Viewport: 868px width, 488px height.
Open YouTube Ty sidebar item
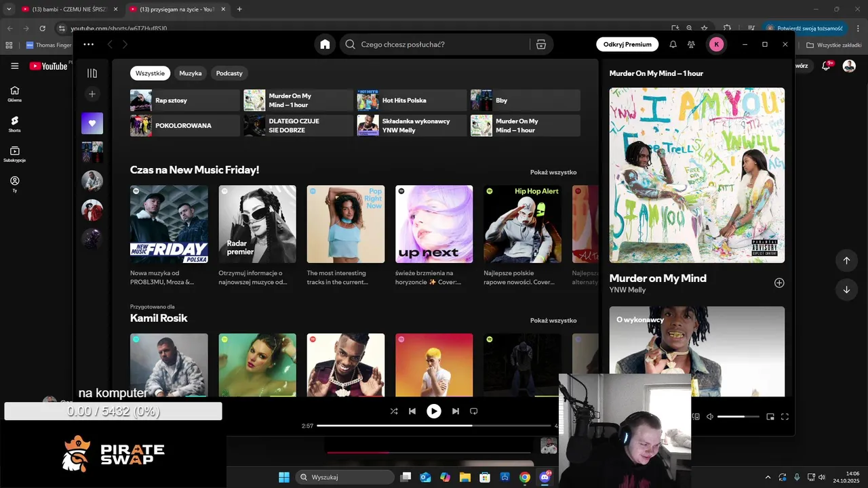tap(15, 184)
